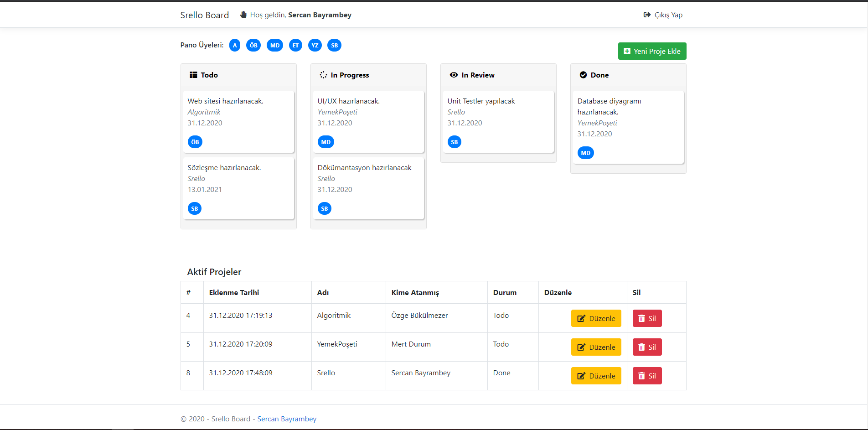
Task: Delete the YemekPoşeti project with Sil
Action: pyautogui.click(x=647, y=347)
